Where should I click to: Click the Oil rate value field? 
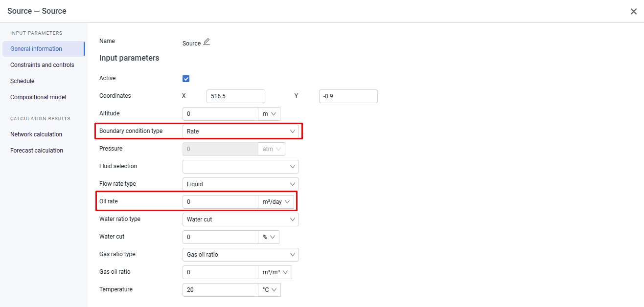220,202
